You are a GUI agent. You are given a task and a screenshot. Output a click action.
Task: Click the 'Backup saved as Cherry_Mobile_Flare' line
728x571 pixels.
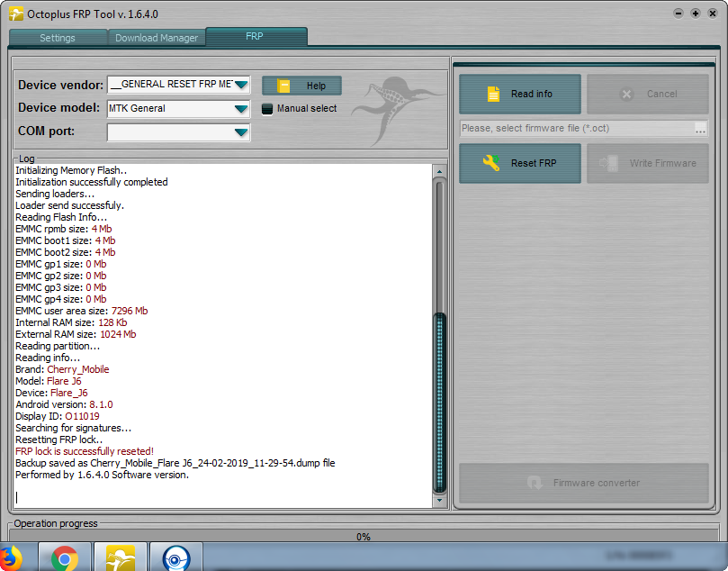(x=175, y=463)
